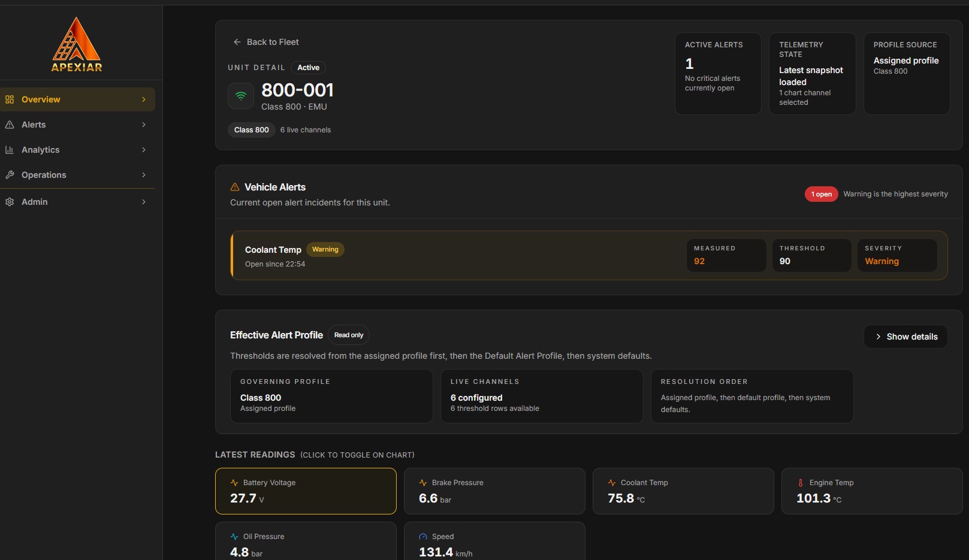969x560 pixels.
Task: Open the Alerts sidebar section
Action: click(77, 125)
